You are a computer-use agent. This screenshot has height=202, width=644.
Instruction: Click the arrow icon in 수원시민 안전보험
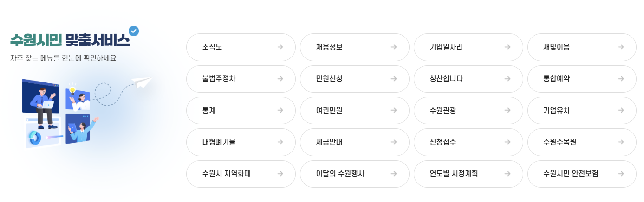[x=621, y=174]
